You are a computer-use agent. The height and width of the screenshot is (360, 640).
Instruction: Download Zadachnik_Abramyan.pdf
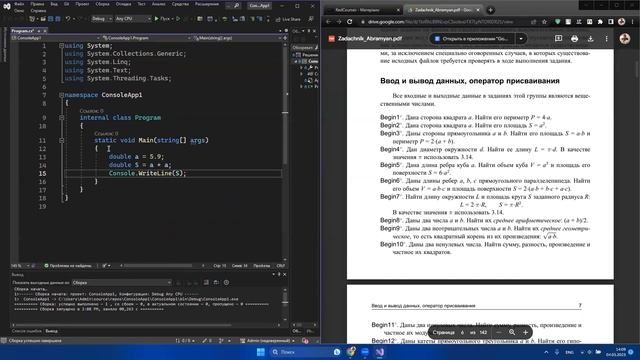click(x=590, y=38)
